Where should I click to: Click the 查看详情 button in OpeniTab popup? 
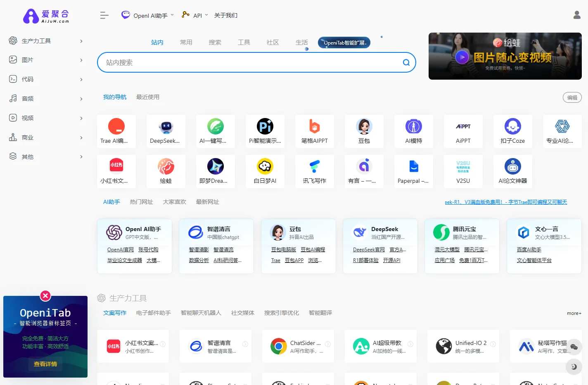[45, 364]
